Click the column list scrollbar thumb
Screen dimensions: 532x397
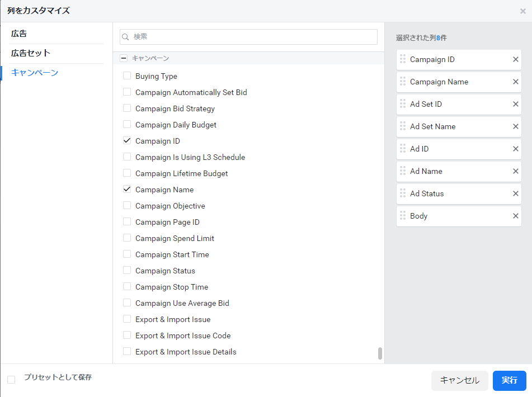click(380, 353)
